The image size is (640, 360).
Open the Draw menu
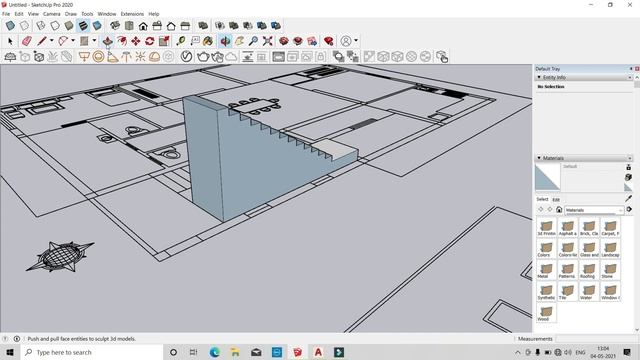point(71,14)
